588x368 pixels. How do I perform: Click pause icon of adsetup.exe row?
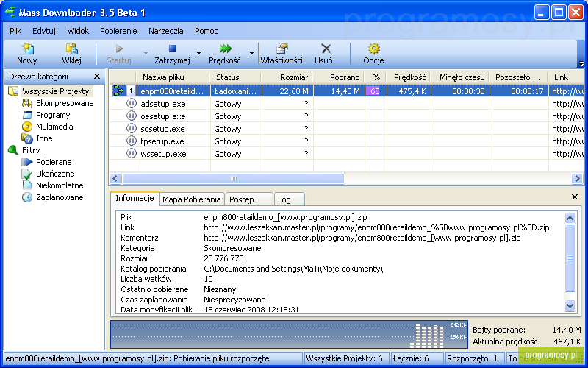pyautogui.click(x=132, y=103)
